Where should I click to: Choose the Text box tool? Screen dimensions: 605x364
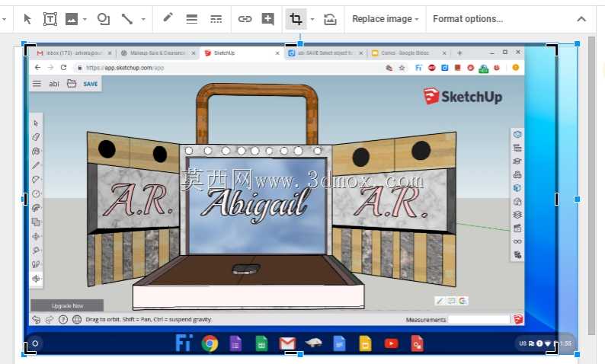(50, 19)
